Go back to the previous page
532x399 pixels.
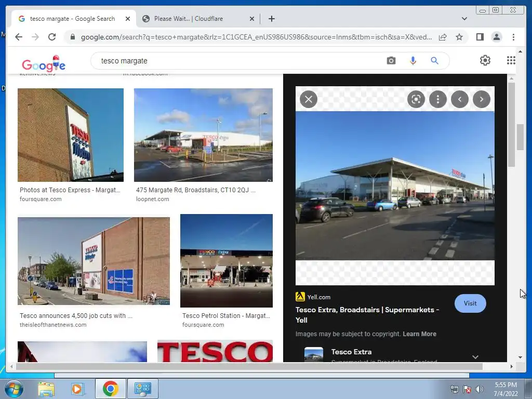coord(19,37)
